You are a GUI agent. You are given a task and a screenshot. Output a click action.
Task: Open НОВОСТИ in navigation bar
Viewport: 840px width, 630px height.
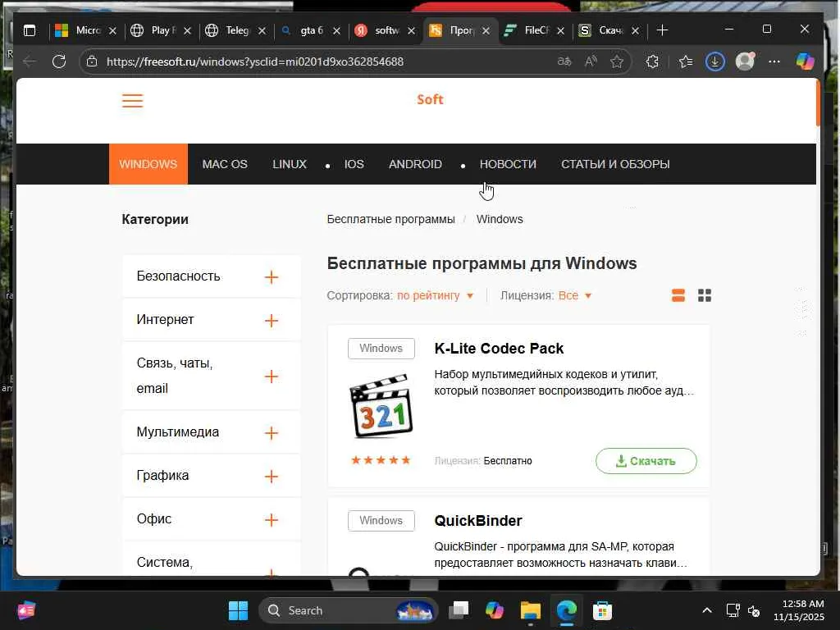tap(508, 164)
